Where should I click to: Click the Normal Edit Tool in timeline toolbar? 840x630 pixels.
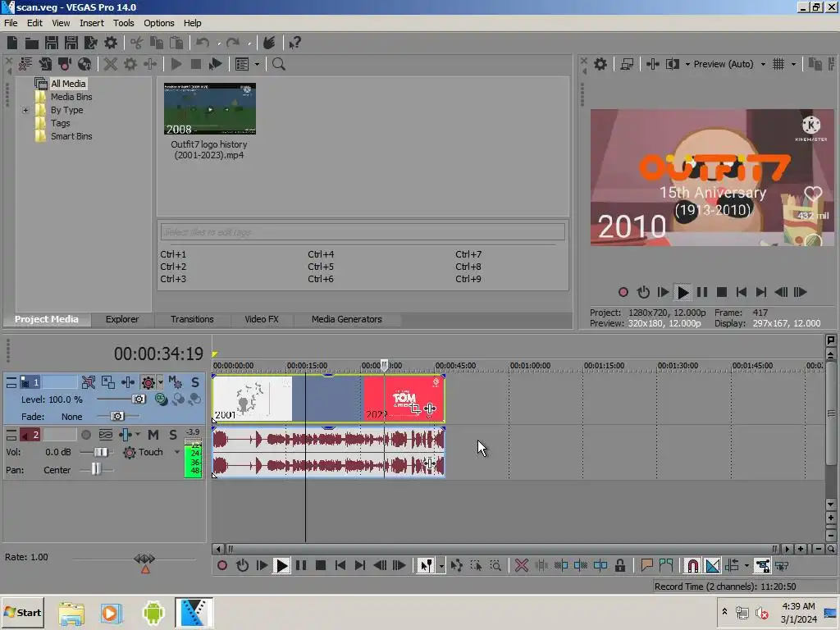click(426, 566)
